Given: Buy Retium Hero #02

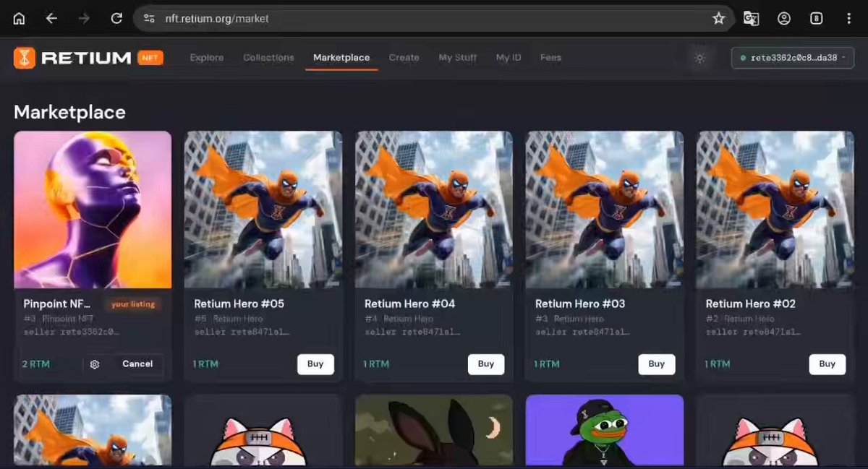Looking at the screenshot, I should click(x=827, y=364).
